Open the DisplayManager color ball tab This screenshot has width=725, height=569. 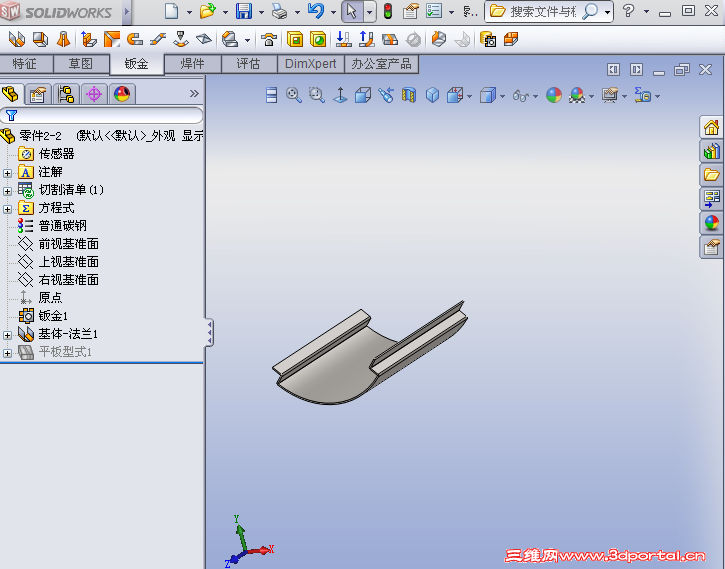pos(122,94)
